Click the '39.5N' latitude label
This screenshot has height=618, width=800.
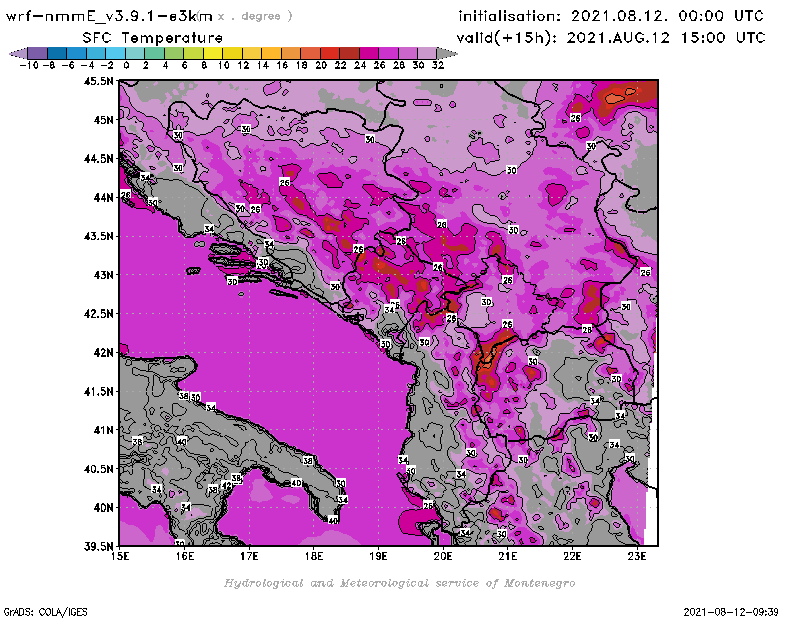(x=98, y=546)
